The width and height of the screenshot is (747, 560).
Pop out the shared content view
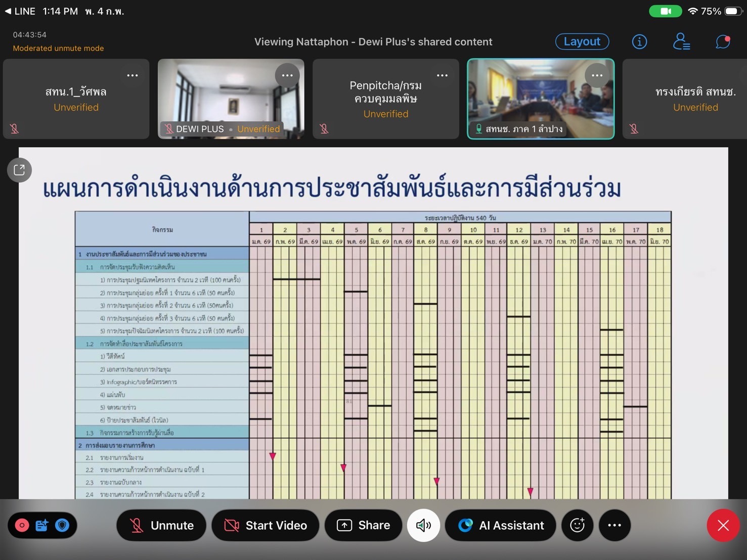(x=19, y=170)
